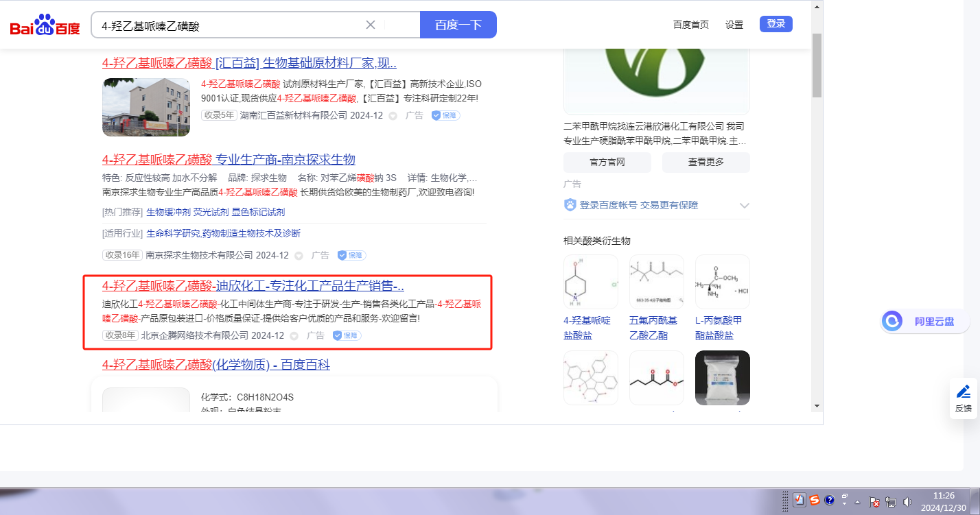Open the volume speaker tray icon
The height and width of the screenshot is (515, 980).
pos(907,502)
